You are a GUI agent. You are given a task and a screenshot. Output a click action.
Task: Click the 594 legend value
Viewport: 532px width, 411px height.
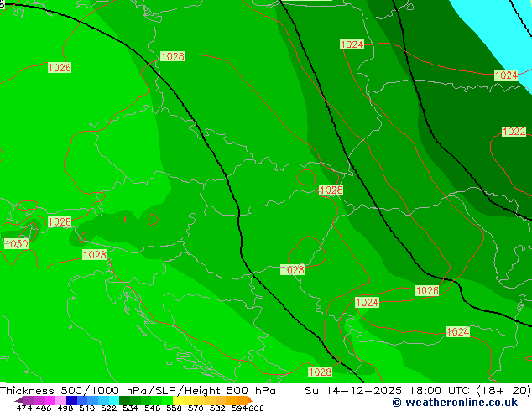(x=239, y=408)
